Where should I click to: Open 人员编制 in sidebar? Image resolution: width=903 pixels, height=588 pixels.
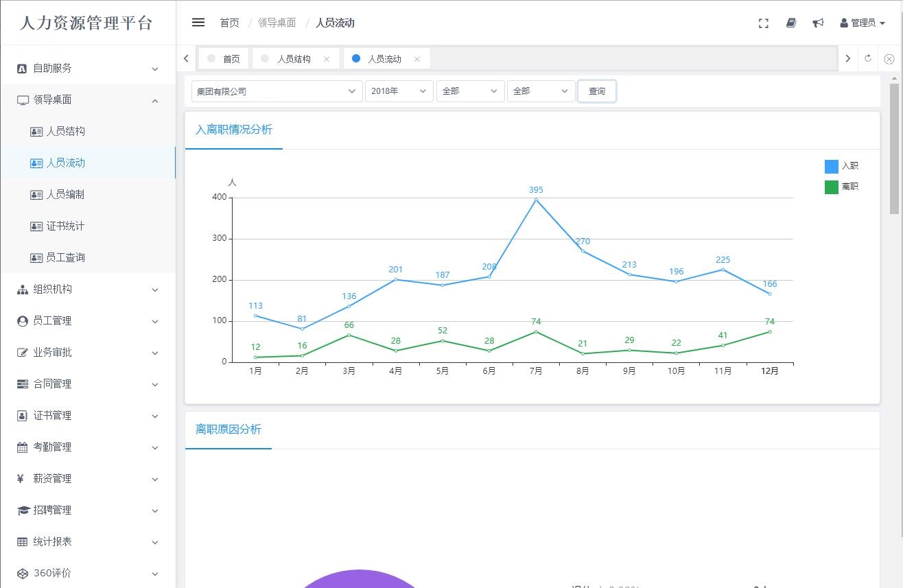click(88, 195)
